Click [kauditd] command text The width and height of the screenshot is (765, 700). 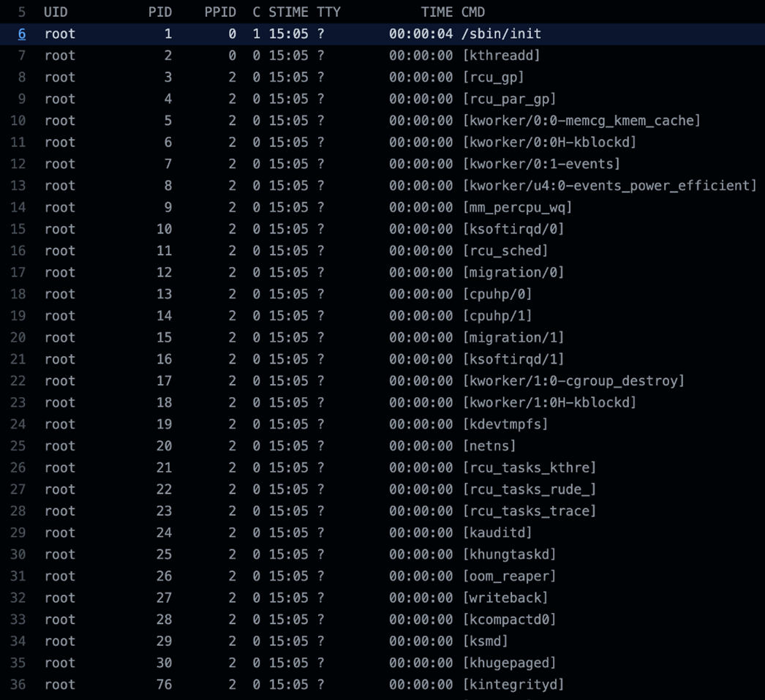[x=497, y=532]
